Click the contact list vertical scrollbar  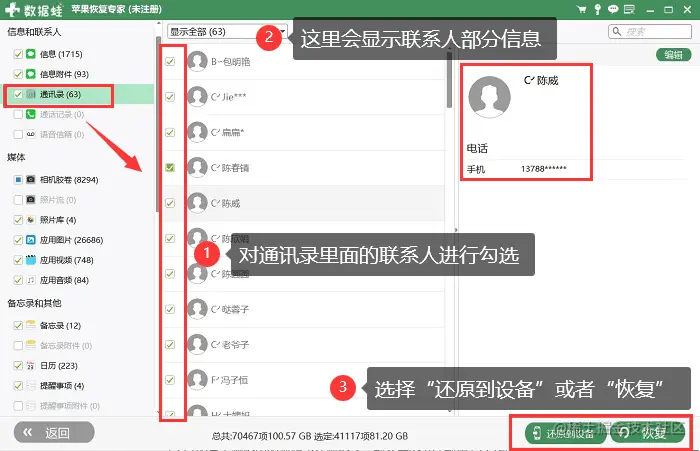click(449, 80)
